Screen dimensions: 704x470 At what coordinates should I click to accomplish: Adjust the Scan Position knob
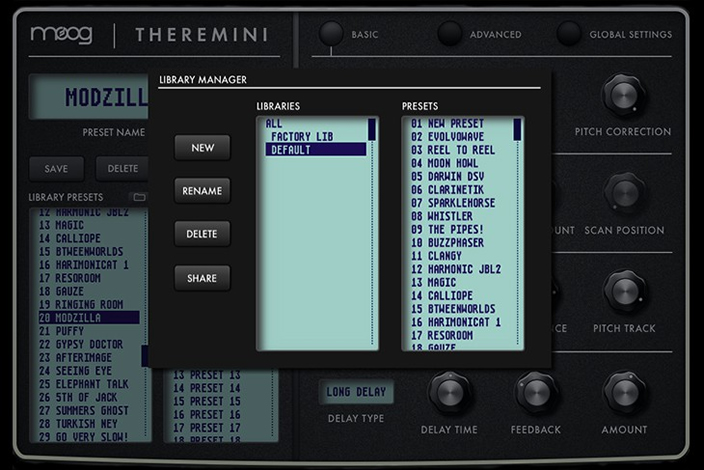click(x=624, y=193)
